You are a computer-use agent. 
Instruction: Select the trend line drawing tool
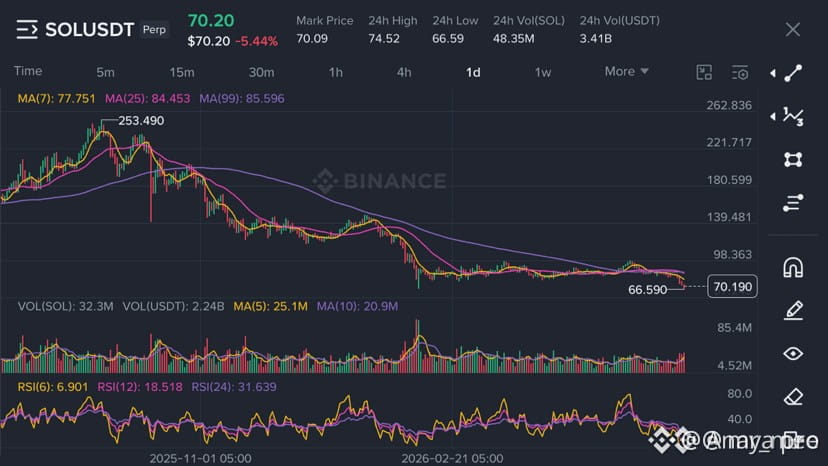793,73
